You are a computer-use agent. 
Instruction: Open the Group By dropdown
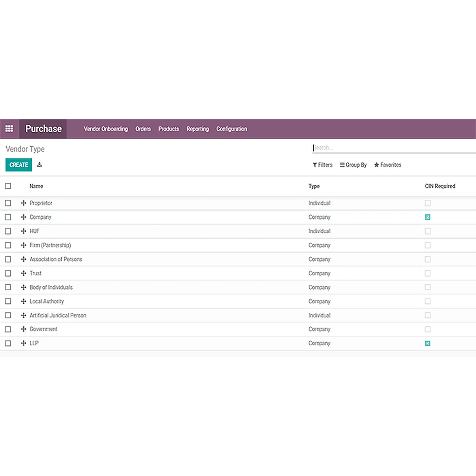[x=353, y=165]
